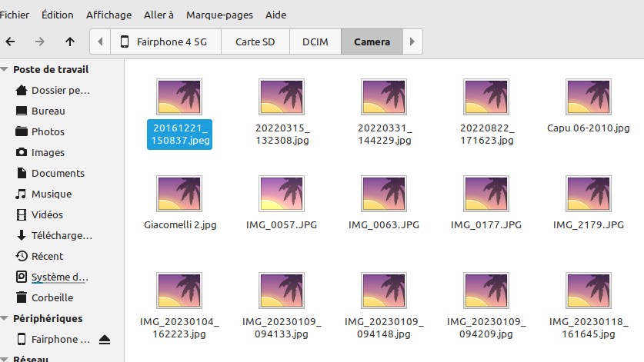Click the file name IMG_0177.JPG

point(486,225)
